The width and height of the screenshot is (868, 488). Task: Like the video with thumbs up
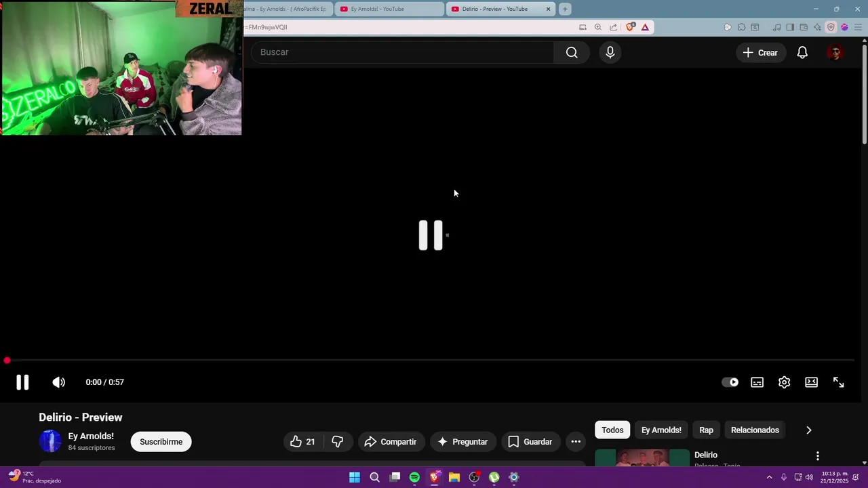[303, 442]
